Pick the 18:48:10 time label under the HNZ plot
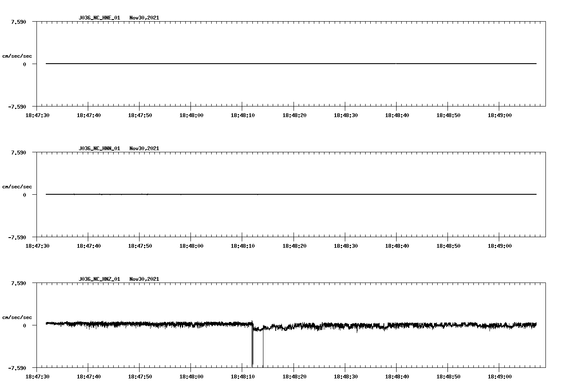 [242, 376]
